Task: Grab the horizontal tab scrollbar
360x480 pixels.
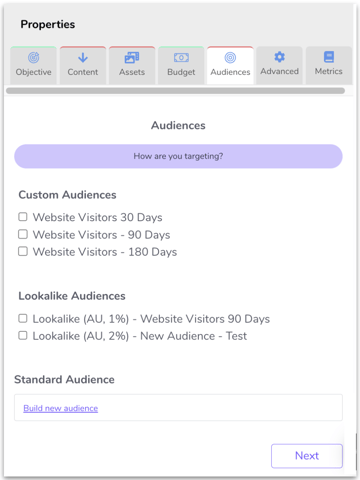Action: point(175,91)
